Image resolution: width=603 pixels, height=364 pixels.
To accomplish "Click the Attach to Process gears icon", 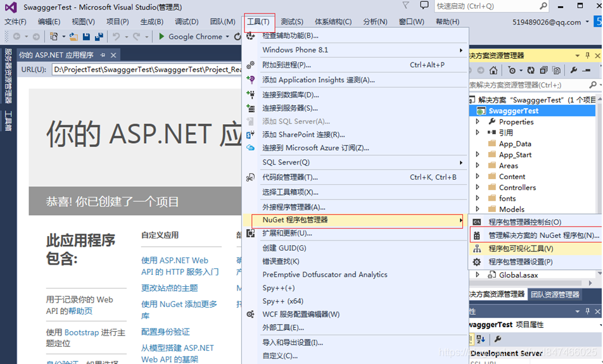I will 250,65.
